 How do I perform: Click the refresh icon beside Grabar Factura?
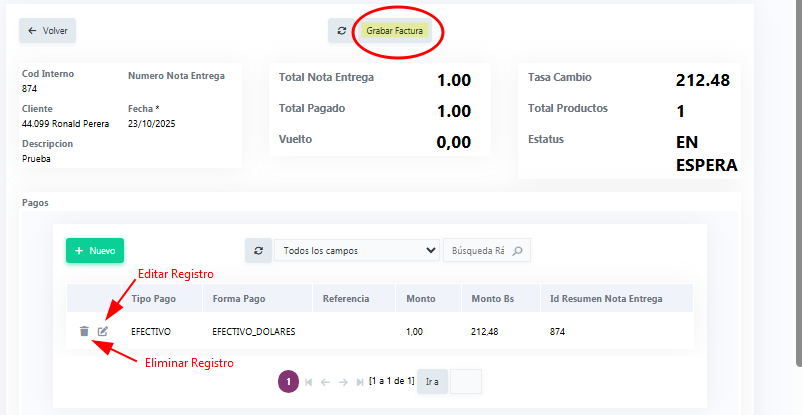coord(341,31)
